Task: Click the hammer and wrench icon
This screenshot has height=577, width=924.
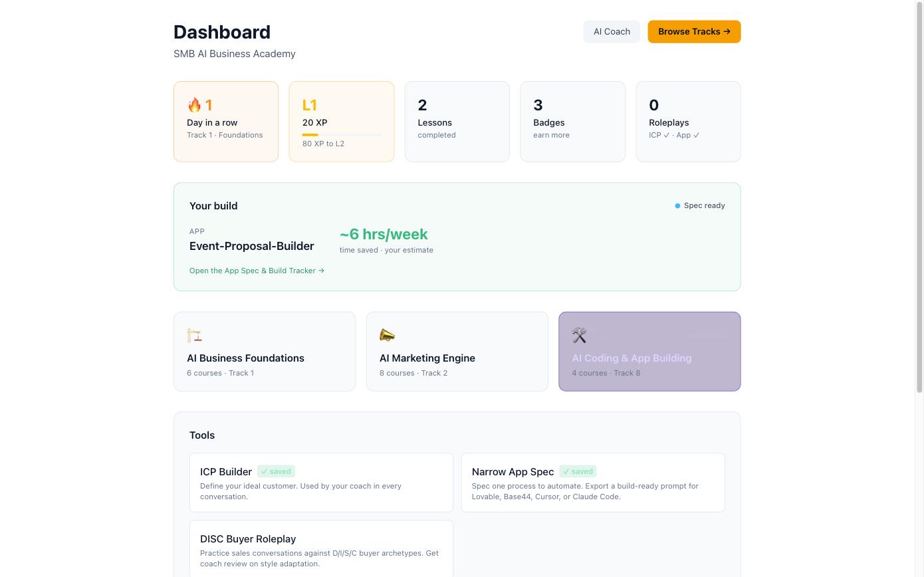Action: pyautogui.click(x=579, y=335)
